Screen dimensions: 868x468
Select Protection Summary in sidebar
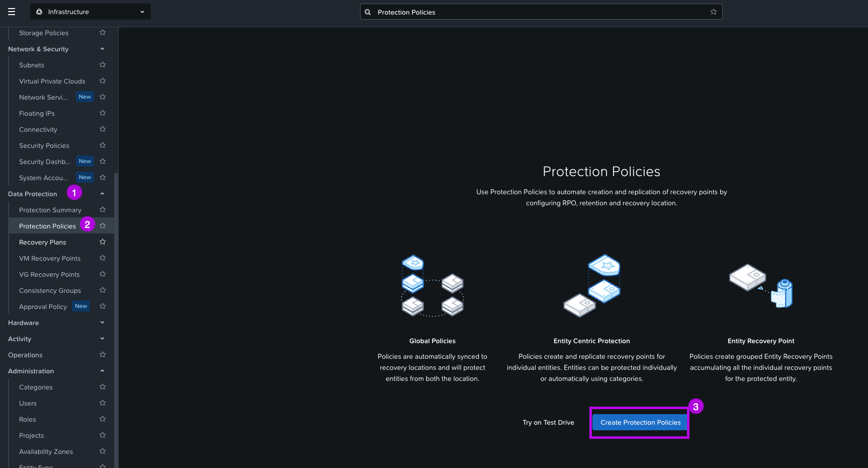[50, 210]
